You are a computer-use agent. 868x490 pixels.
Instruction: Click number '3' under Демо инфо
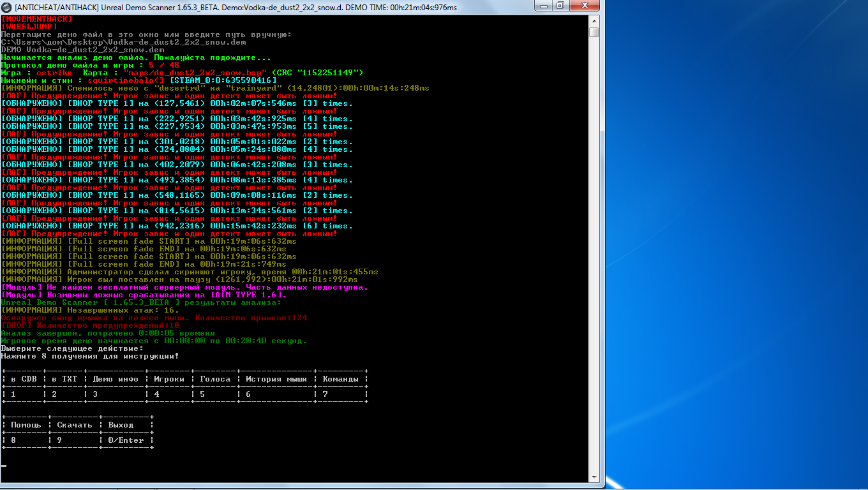tap(96, 394)
